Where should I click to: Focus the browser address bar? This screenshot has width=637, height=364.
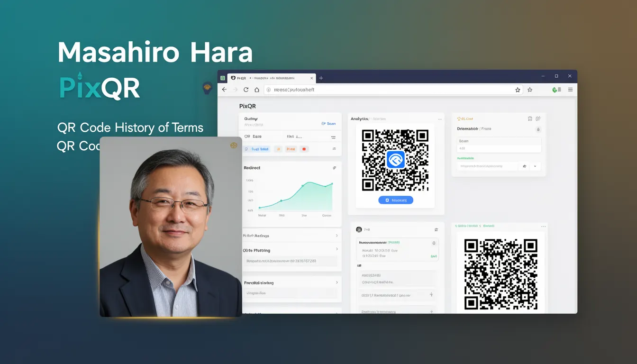[392, 90]
